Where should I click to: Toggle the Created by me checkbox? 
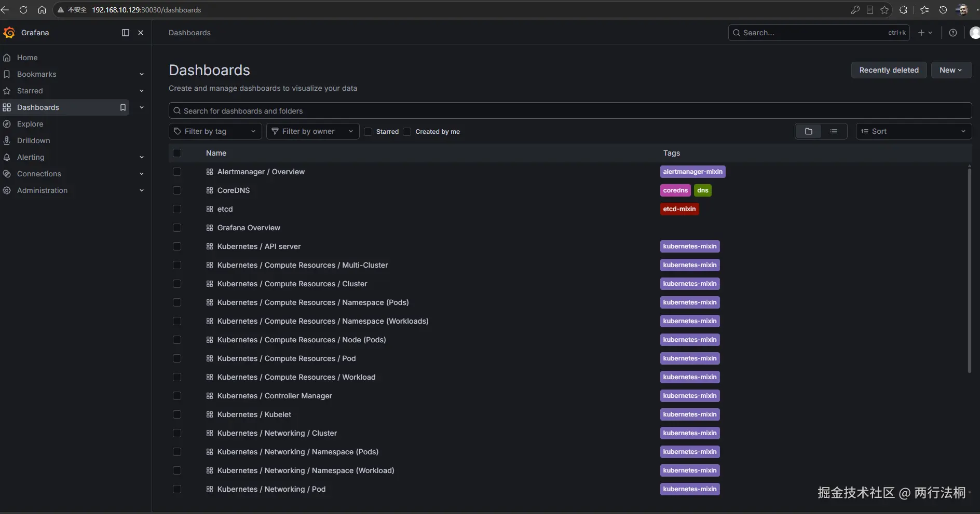(407, 132)
